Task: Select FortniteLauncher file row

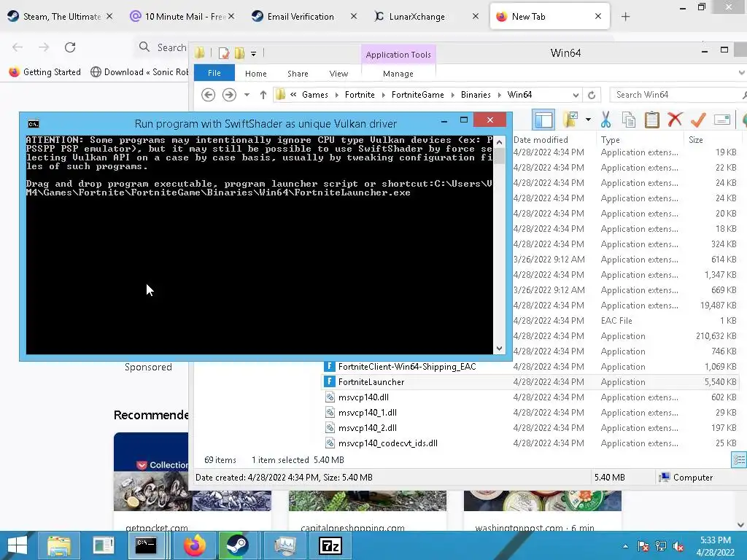Action: (x=532, y=382)
